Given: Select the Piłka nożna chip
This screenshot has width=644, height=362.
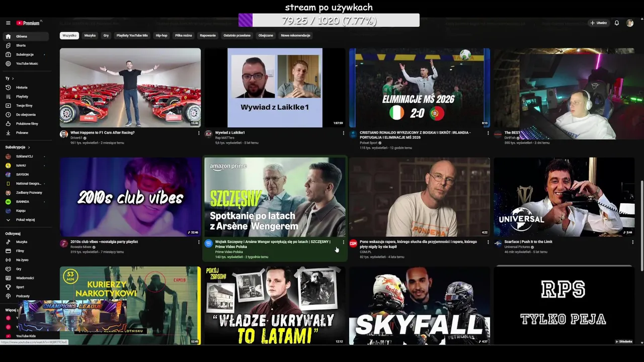Looking at the screenshot, I should point(184,36).
